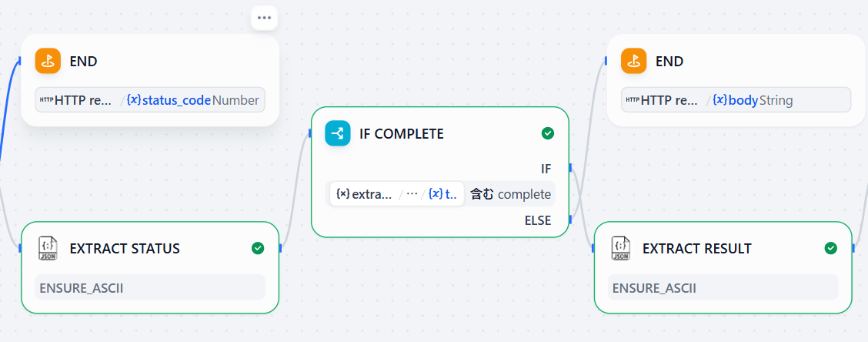Click the IF condition row containing complete
Screen dimensions: 868x342
click(441, 194)
